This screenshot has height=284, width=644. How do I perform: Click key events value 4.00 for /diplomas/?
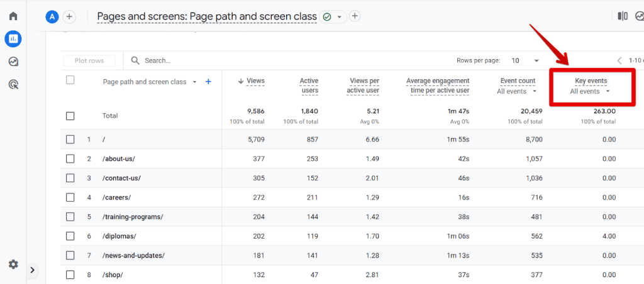point(609,236)
